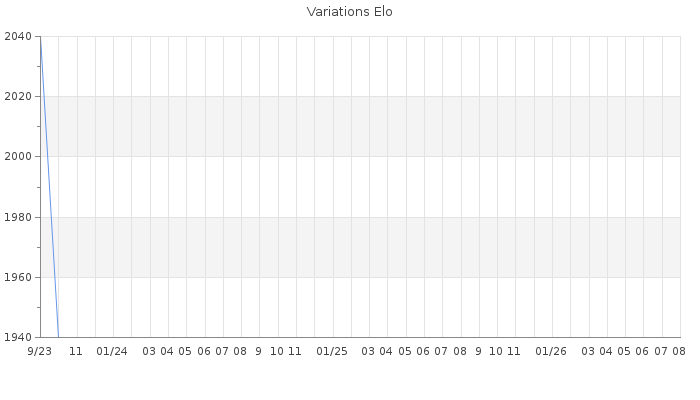Click the last 08 label on x-axis
This screenshot has height=400, width=700.
[679, 351]
